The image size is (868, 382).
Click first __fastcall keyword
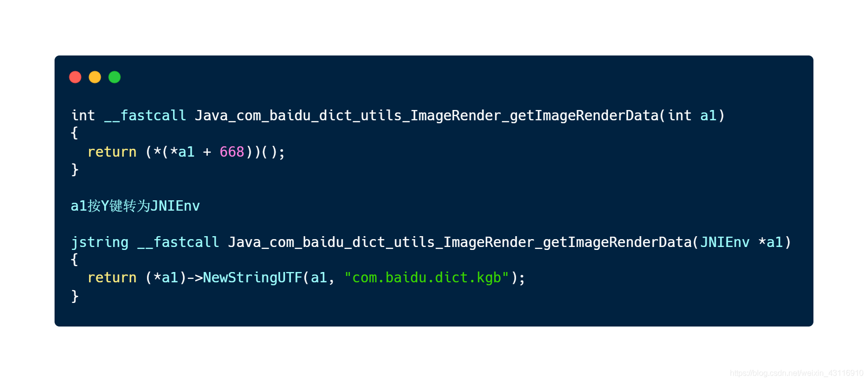click(145, 115)
